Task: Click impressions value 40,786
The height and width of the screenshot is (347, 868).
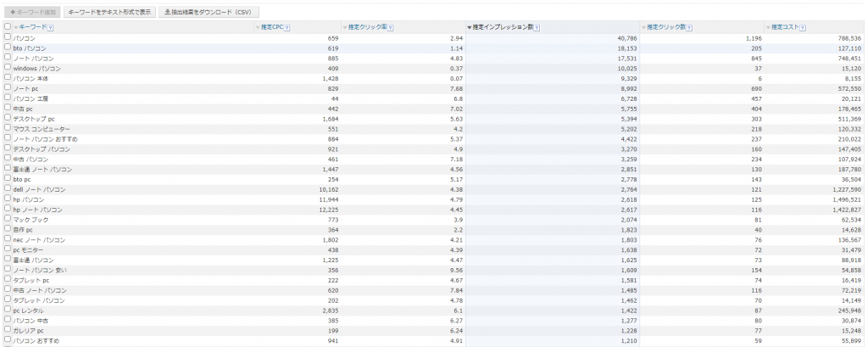Action: [x=628, y=38]
